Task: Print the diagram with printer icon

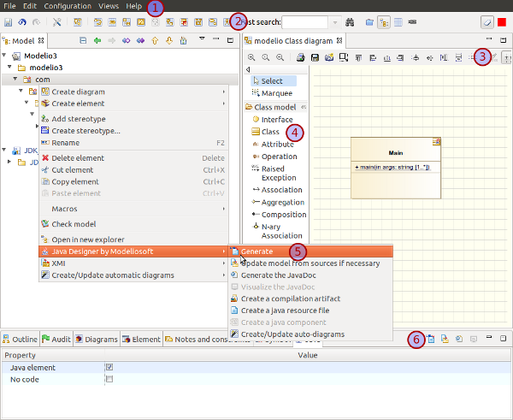Action: click(300, 57)
